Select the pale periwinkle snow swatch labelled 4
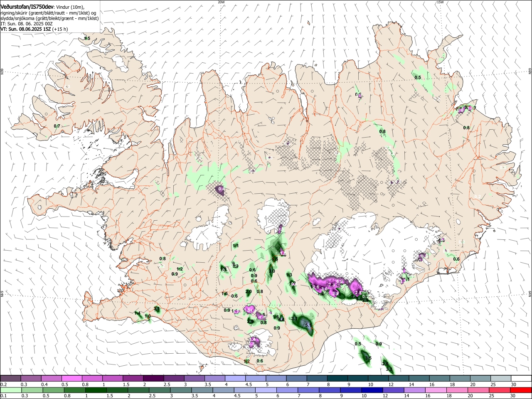The image size is (532, 399). 236,378
